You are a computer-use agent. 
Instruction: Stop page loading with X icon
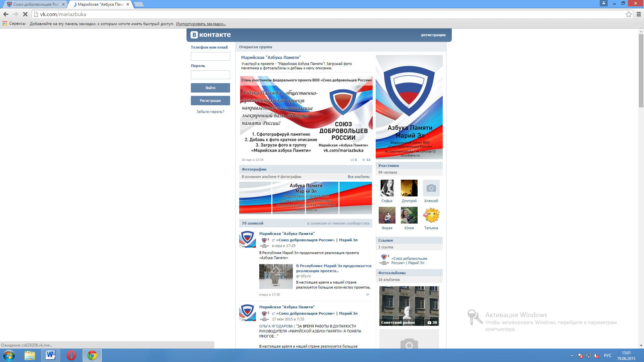(25, 14)
